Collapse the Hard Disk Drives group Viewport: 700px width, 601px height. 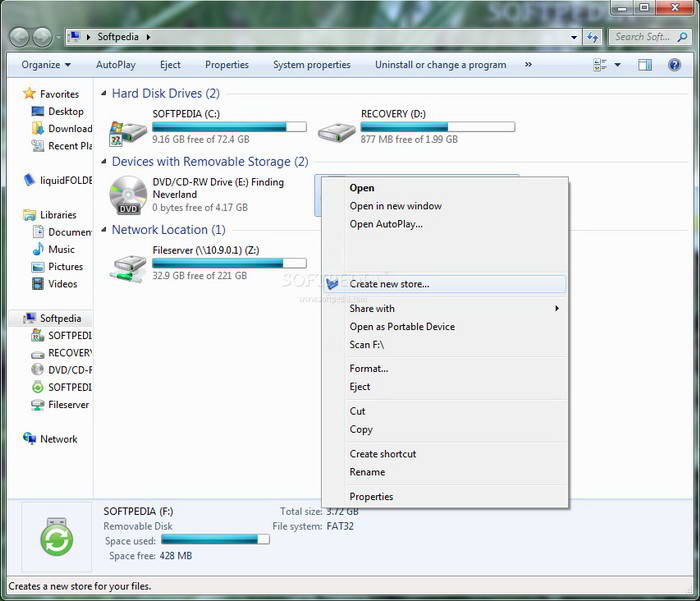tap(104, 93)
